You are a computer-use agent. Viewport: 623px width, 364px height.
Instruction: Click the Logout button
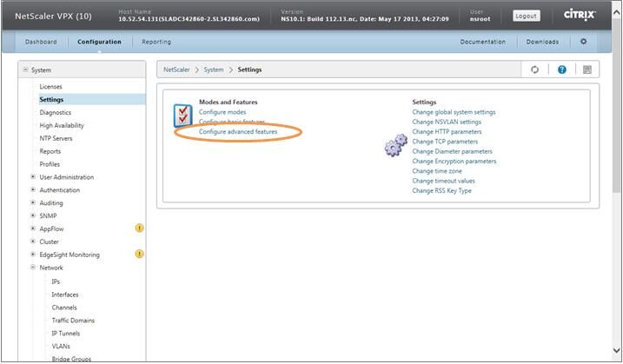click(x=526, y=16)
